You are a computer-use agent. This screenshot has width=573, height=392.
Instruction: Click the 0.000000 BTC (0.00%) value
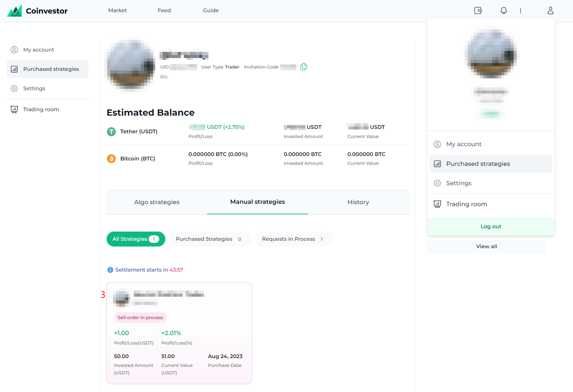coord(218,154)
